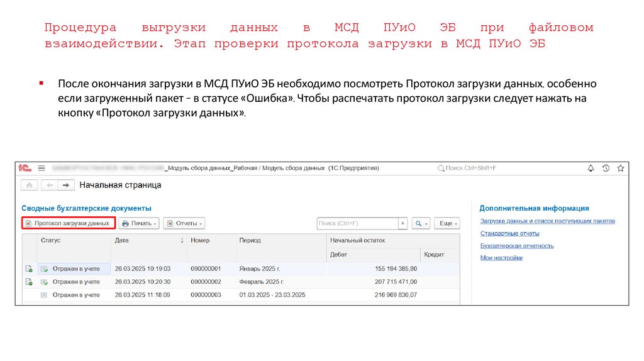Open history clock icon
Viewport: 644px width, 361px height.
pyautogui.click(x=606, y=168)
